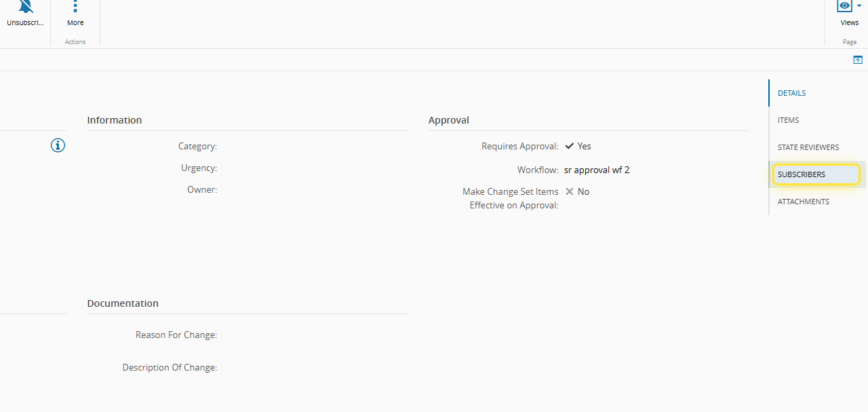The image size is (868, 412).
Task: Click the Requires Approval checkmark icon
Action: (x=570, y=146)
